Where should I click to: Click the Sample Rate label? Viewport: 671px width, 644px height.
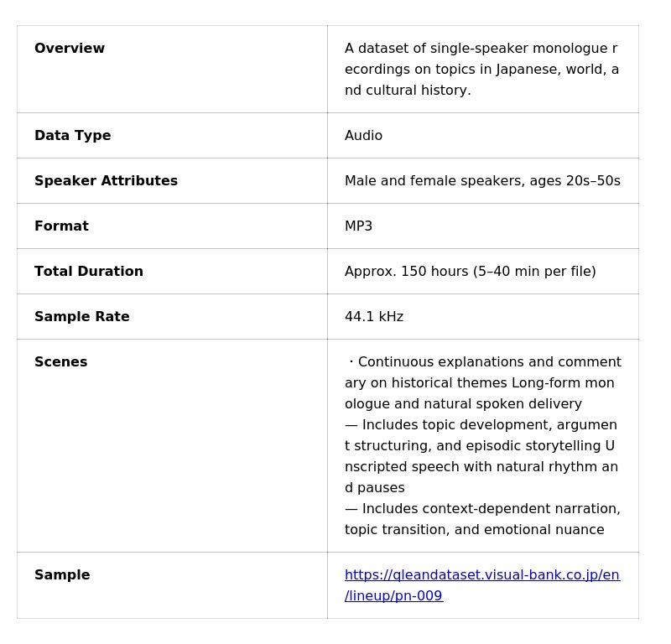(82, 317)
